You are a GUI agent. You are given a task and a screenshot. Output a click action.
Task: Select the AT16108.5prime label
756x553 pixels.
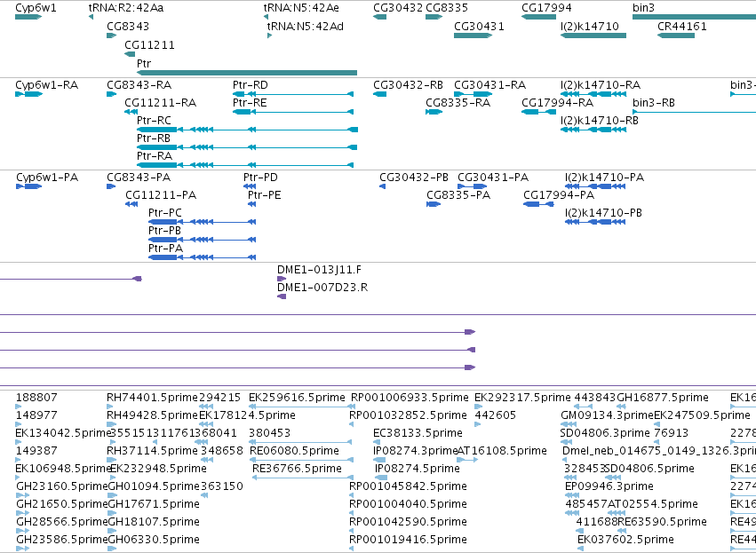tap(501, 451)
